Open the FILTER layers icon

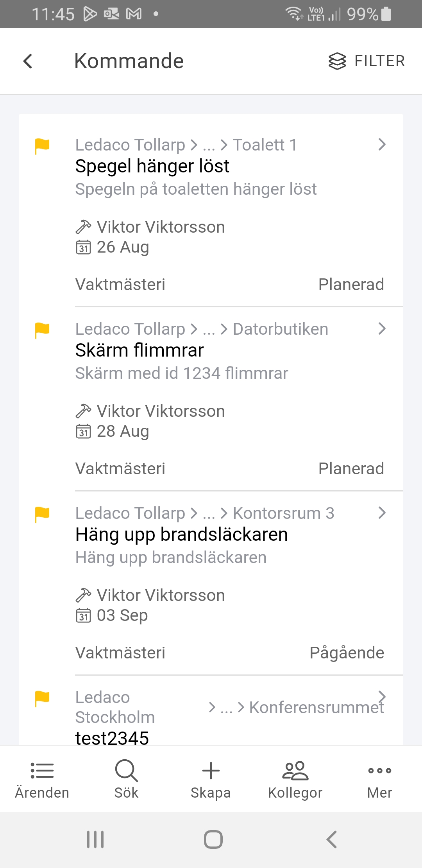pyautogui.click(x=337, y=61)
